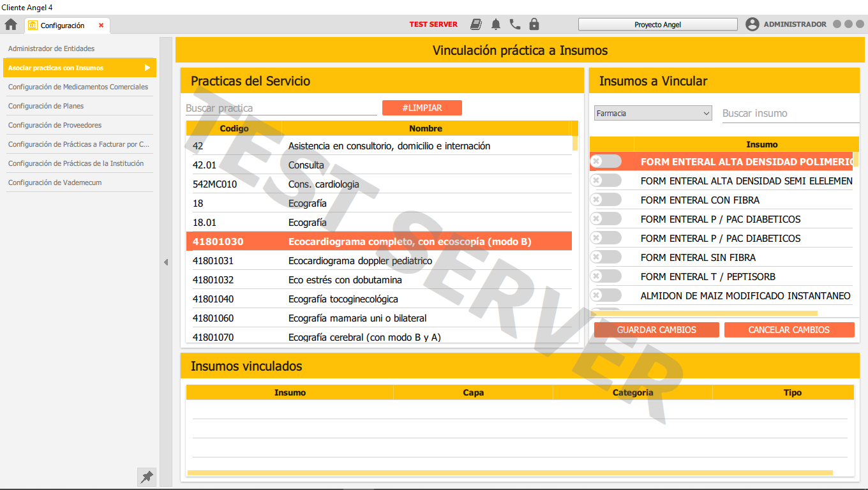The image size is (868, 490).
Task: Open the book/manual icon in the header
Action: coord(475,24)
